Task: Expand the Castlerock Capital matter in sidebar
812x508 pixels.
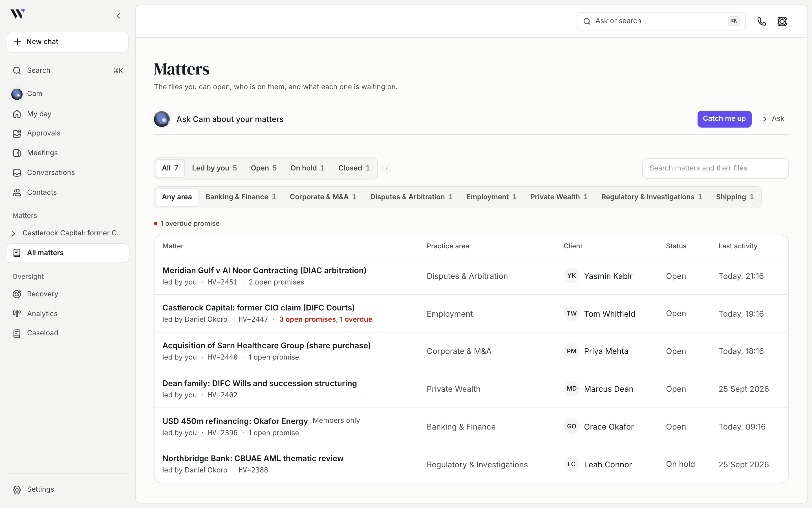Action: coord(14,233)
